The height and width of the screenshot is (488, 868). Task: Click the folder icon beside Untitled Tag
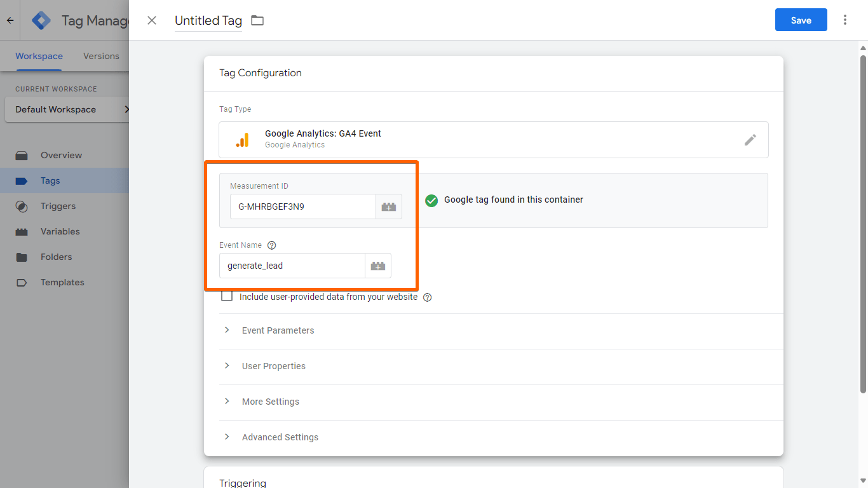257,20
